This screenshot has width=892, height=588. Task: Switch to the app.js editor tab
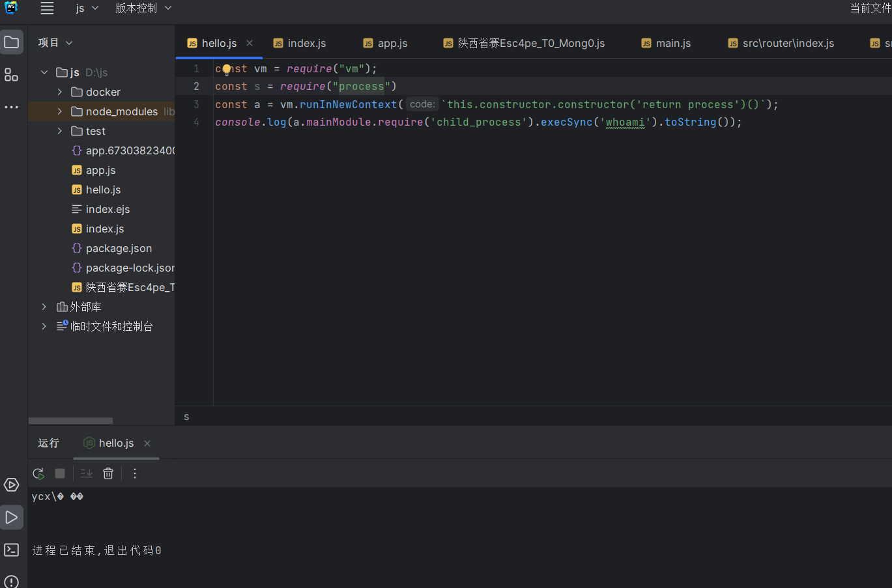tap(385, 43)
